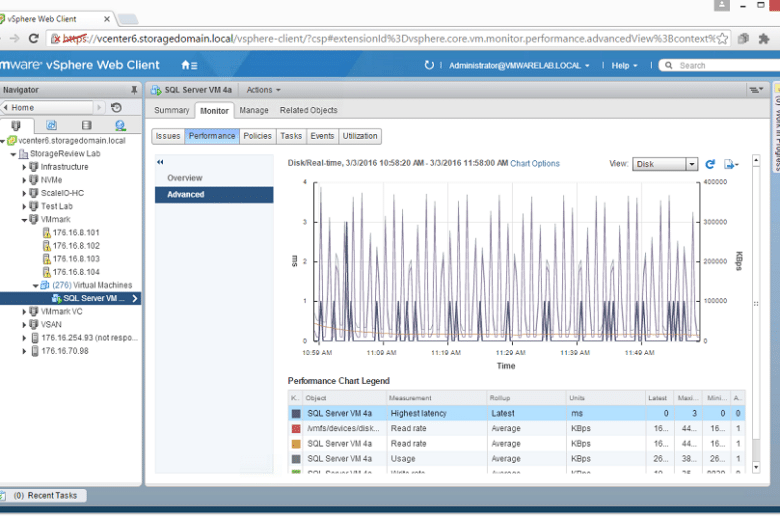The width and height of the screenshot is (780, 516).
Task: Switch to the Manage tab
Action: [254, 110]
